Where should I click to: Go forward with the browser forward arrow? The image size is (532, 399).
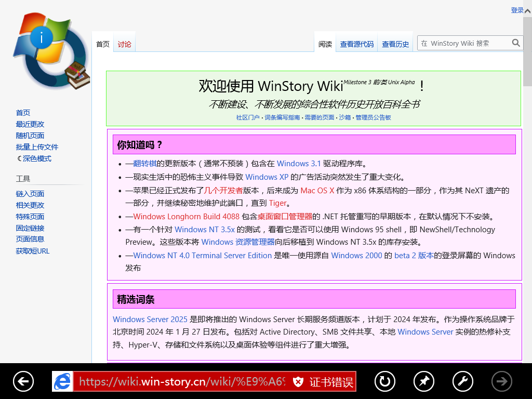(502, 381)
